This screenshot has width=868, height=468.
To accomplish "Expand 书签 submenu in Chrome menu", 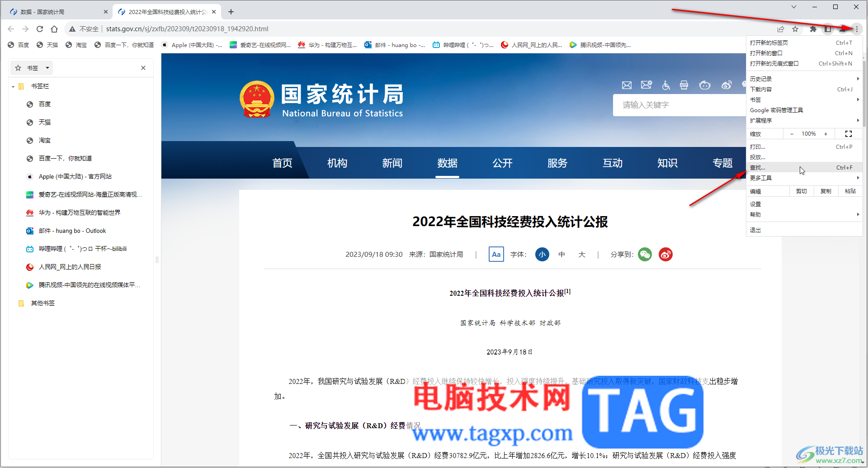I will pos(804,99).
